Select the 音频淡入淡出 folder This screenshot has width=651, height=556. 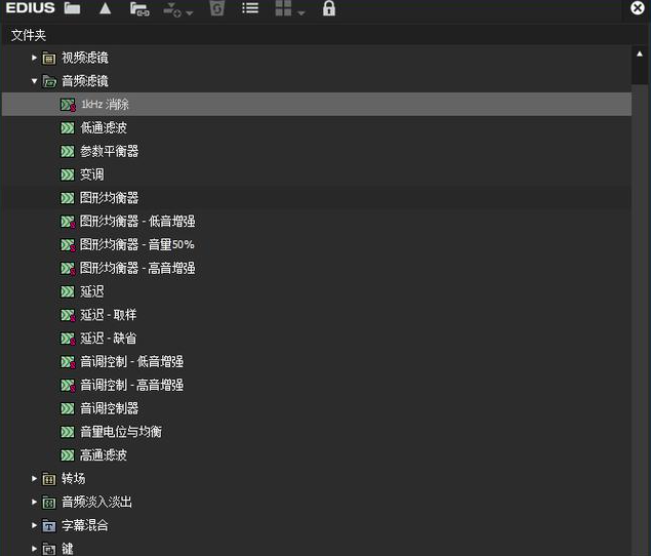97,502
